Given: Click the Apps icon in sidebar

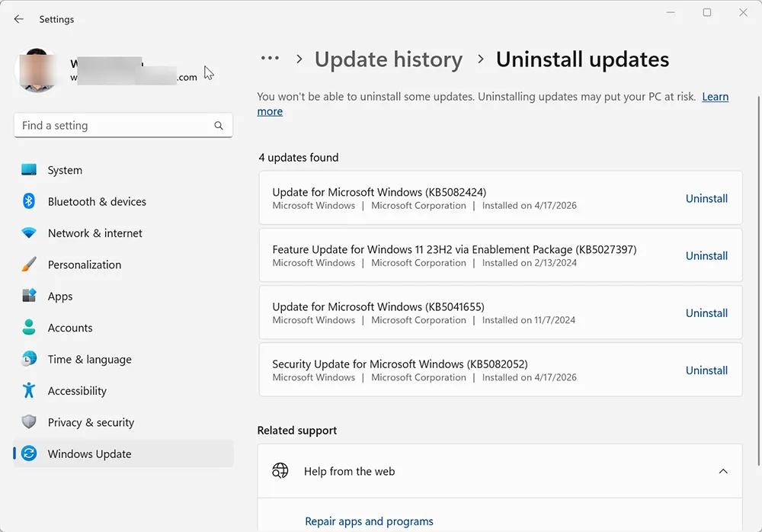Looking at the screenshot, I should (29, 296).
